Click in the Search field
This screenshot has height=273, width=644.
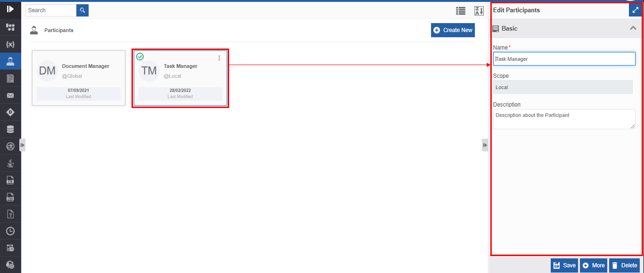[x=51, y=10]
